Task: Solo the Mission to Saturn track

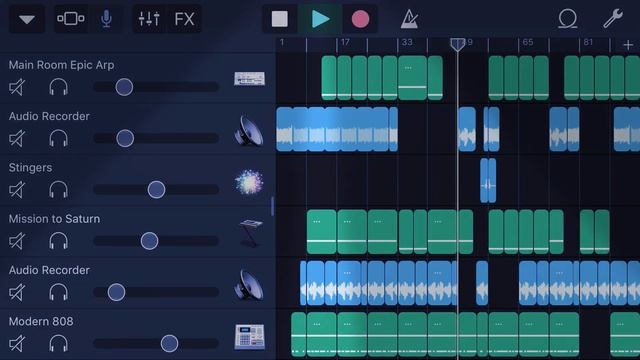Action: pyautogui.click(x=58, y=241)
